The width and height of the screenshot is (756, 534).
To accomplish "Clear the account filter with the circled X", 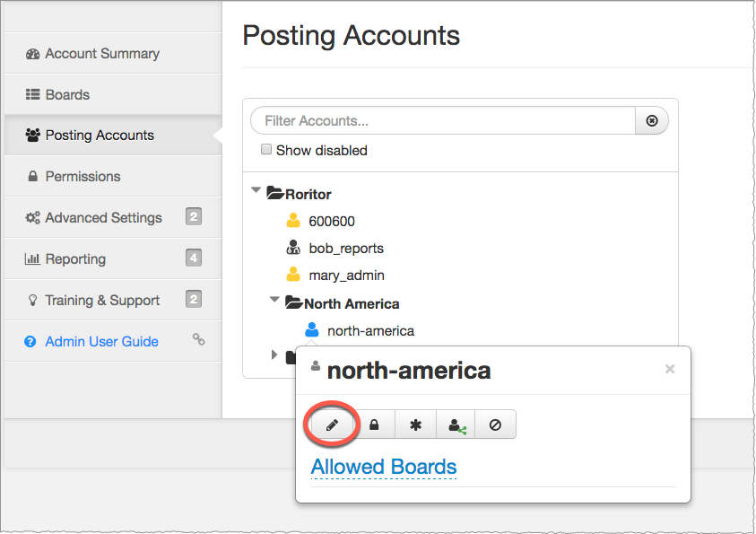I will 651,120.
